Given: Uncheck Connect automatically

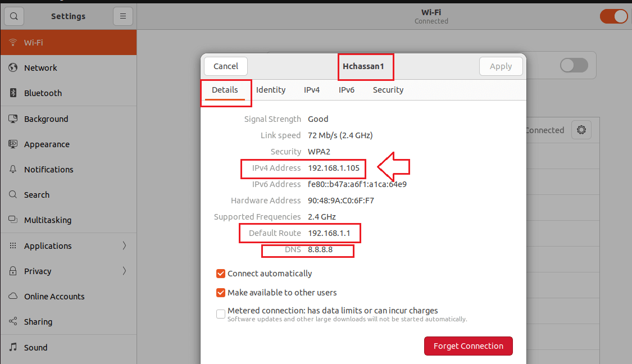Looking at the screenshot, I should (221, 274).
